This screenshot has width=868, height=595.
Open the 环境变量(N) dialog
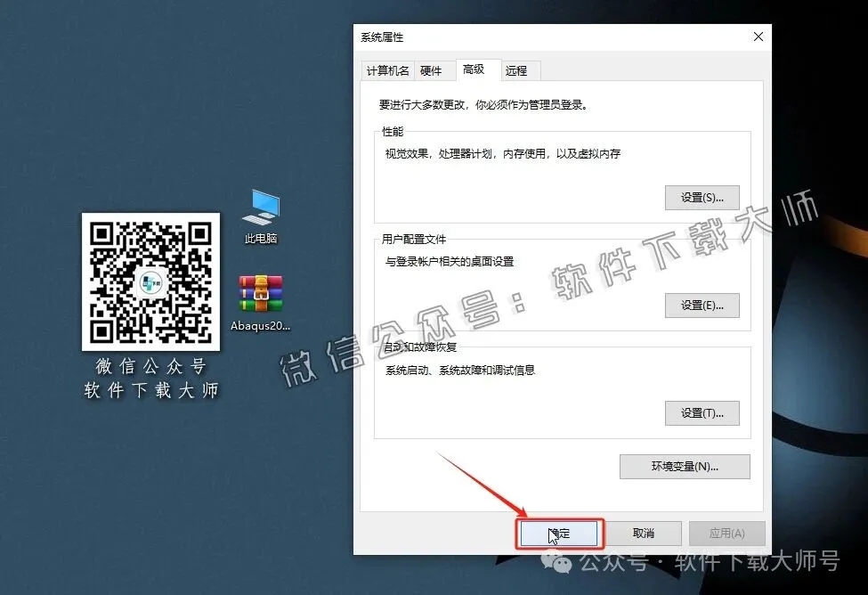(684, 467)
